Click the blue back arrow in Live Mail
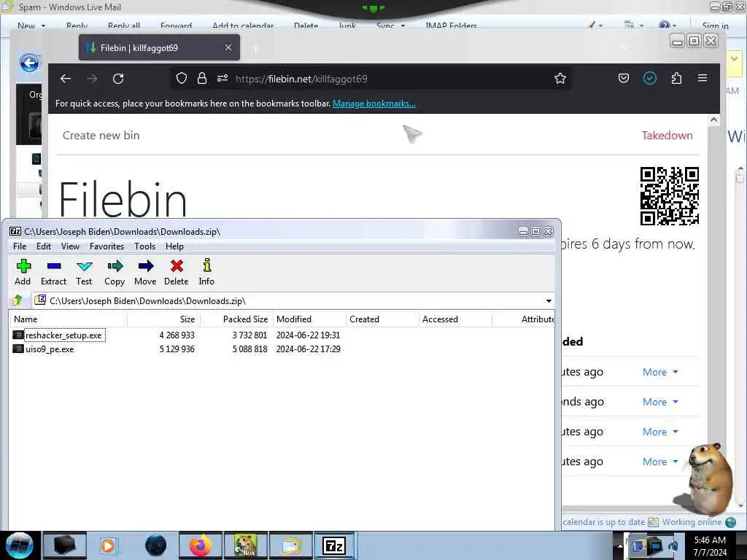The height and width of the screenshot is (560, 747). [x=29, y=63]
